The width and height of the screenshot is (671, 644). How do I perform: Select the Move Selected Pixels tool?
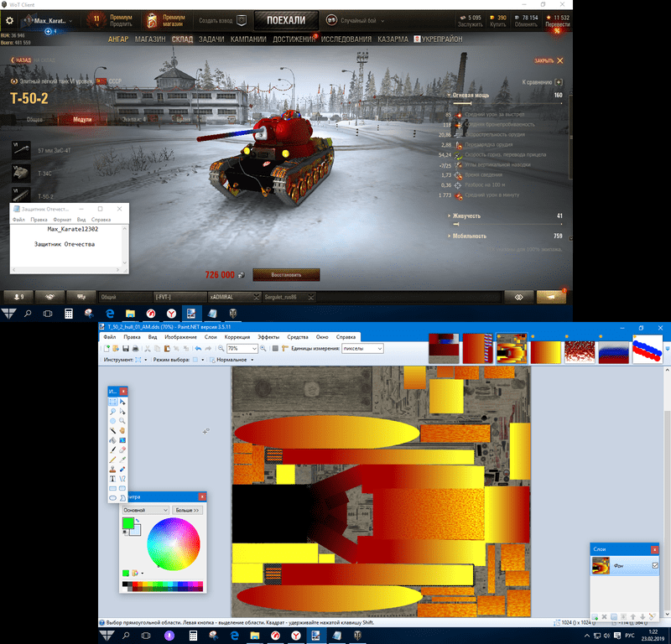[122, 402]
